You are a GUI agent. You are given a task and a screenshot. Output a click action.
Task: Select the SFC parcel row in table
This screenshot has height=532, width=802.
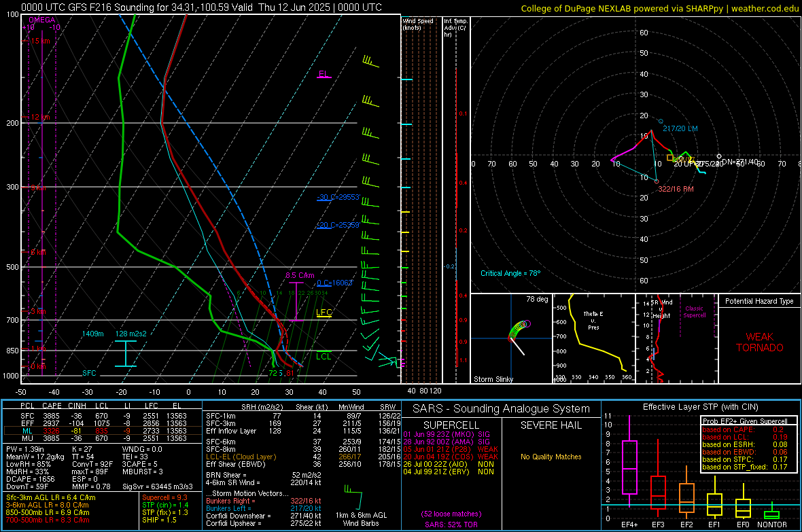coord(103,416)
